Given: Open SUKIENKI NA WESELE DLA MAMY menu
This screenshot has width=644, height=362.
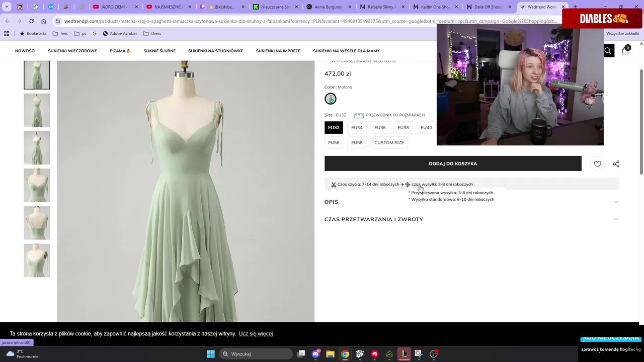Looking at the screenshot, I should 346,51.
